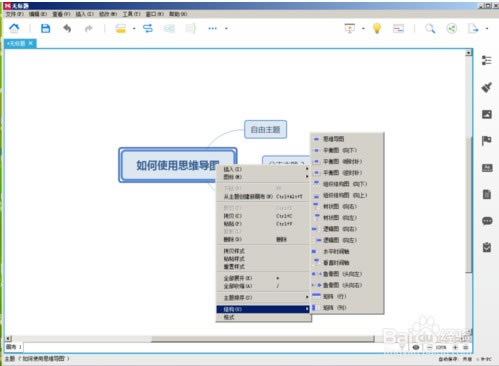The width and height of the screenshot is (499, 366).
Task: Open brainstorming with the light bulb icon
Action: [x=377, y=28]
